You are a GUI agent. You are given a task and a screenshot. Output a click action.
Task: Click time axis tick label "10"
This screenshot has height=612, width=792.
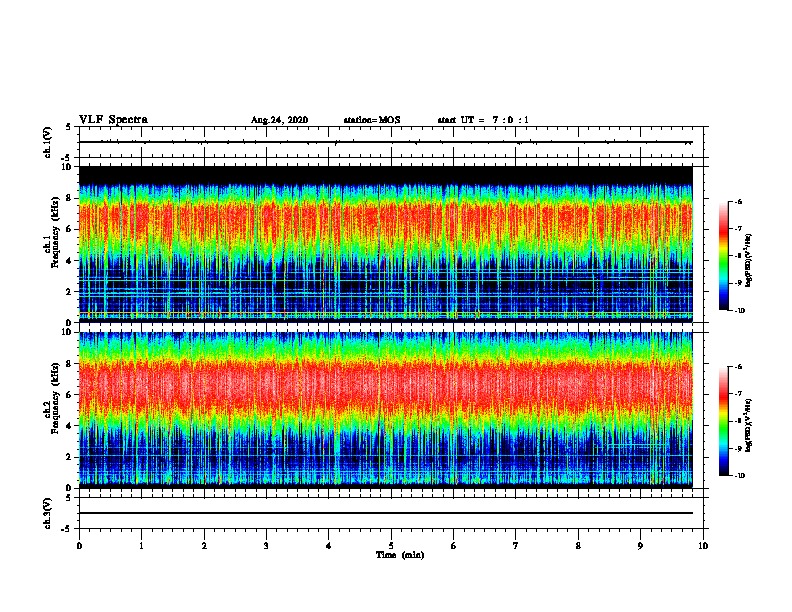point(703,546)
